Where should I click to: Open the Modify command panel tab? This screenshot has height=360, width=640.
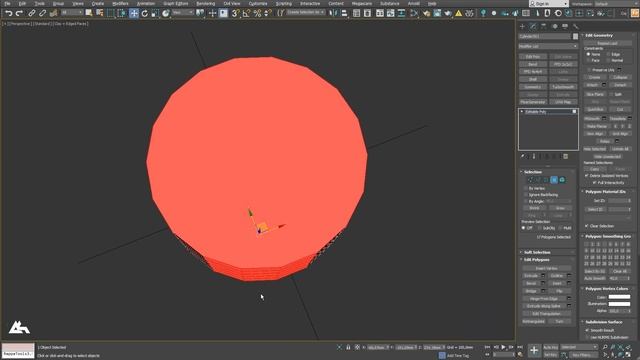pyautogui.click(x=533, y=26)
